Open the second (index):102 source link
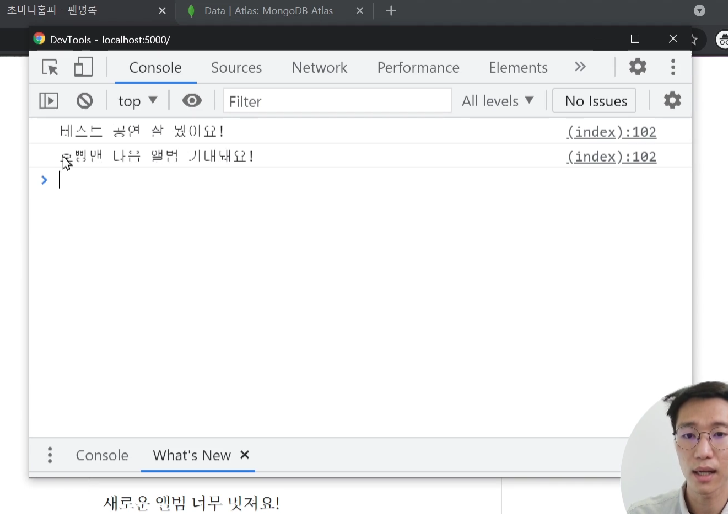 click(611, 157)
